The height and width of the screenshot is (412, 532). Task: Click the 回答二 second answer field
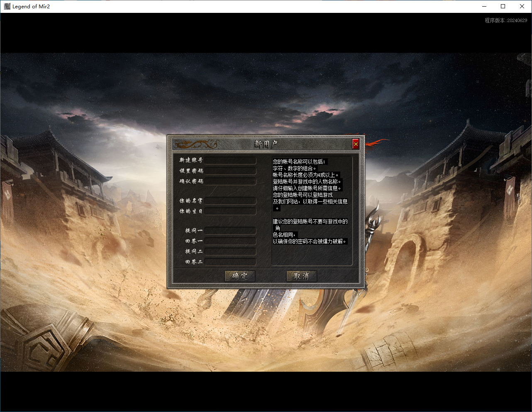(230, 262)
